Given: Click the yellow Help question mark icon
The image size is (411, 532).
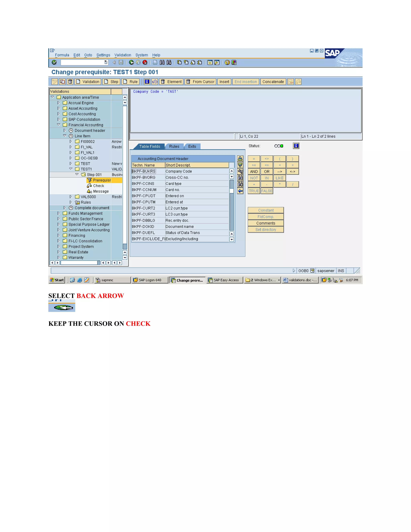Looking at the screenshot, I should [227, 63].
